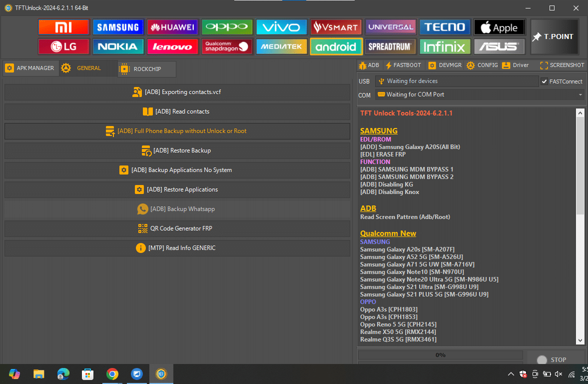Open Google Chrome from the taskbar

coord(112,373)
